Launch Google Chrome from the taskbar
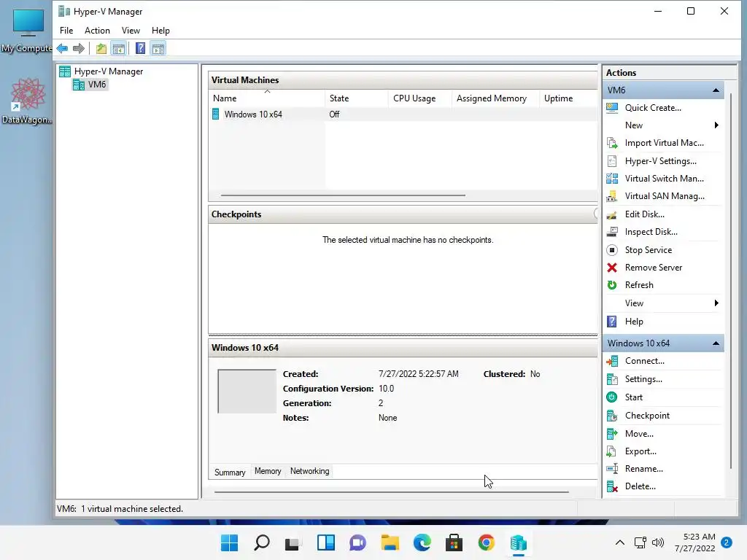This screenshot has height=560, width=747. 486,542
